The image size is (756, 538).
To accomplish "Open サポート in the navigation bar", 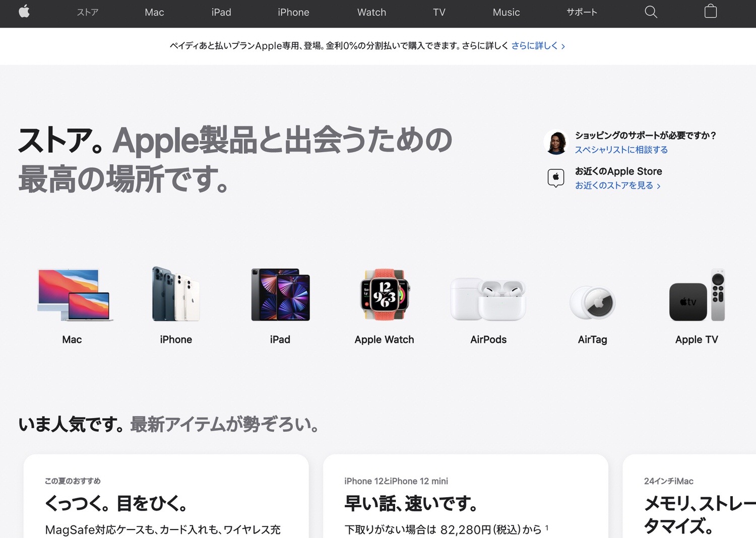I will coord(582,12).
